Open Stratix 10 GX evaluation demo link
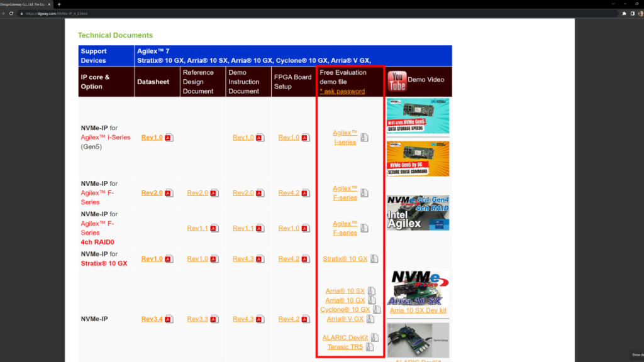This screenshot has height=362, width=644. [345, 259]
